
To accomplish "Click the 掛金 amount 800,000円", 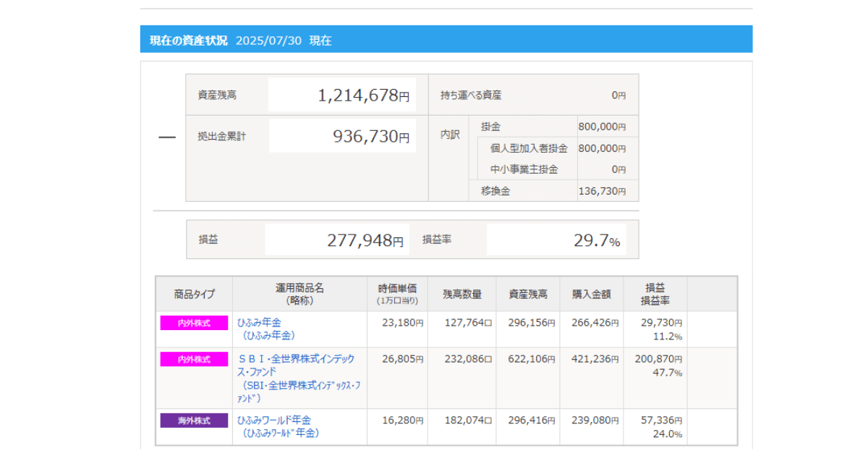I will pyautogui.click(x=602, y=127).
